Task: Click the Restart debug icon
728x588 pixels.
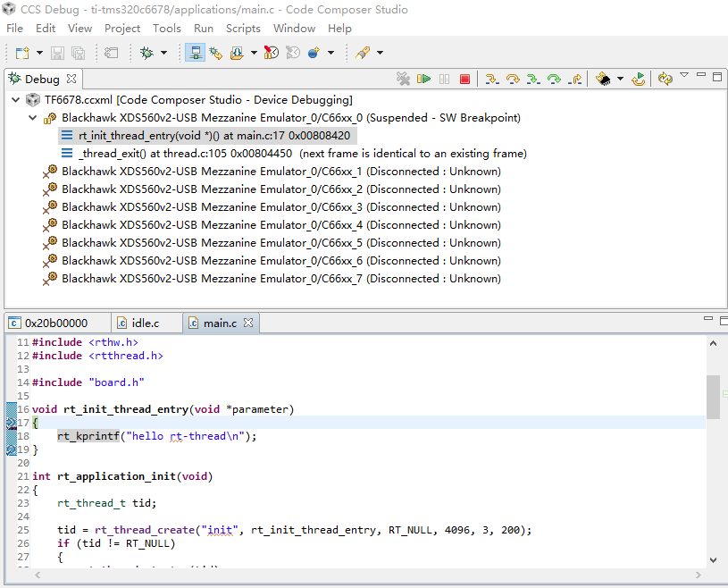Action: pyautogui.click(x=639, y=80)
